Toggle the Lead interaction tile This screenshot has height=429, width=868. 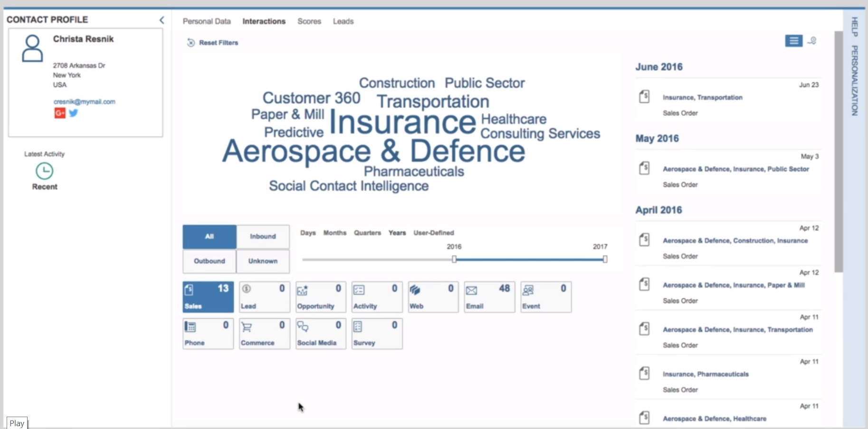pyautogui.click(x=264, y=297)
